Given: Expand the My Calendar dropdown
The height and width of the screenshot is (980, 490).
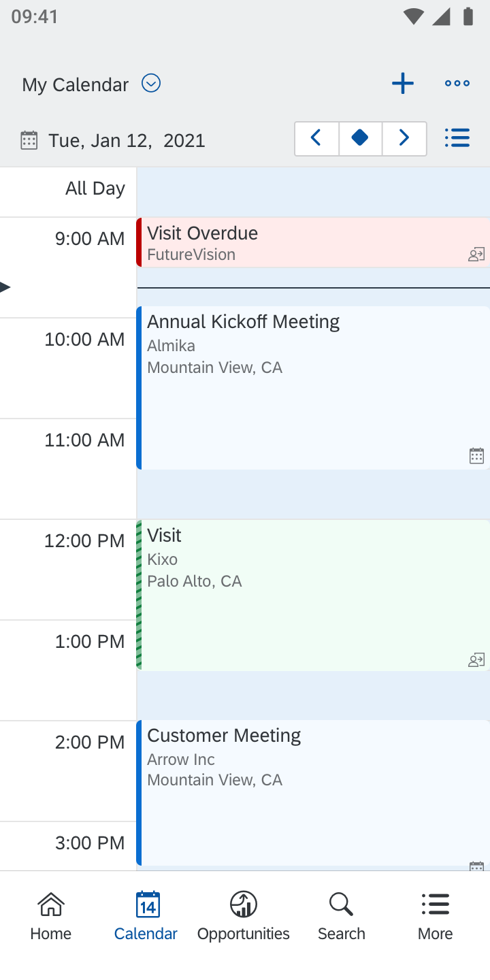Looking at the screenshot, I should [x=150, y=84].
